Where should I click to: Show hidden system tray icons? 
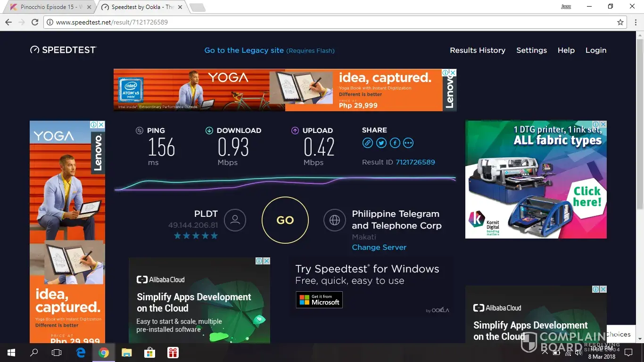coord(545,353)
